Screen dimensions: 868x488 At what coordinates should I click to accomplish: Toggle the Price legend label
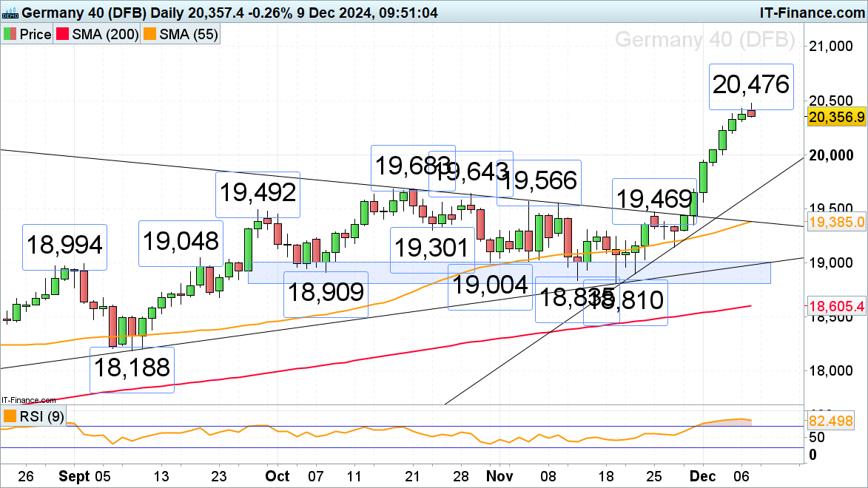[35, 34]
